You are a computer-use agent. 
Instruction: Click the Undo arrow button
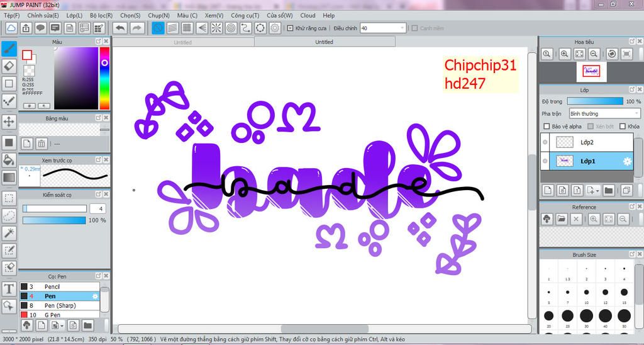click(x=120, y=28)
